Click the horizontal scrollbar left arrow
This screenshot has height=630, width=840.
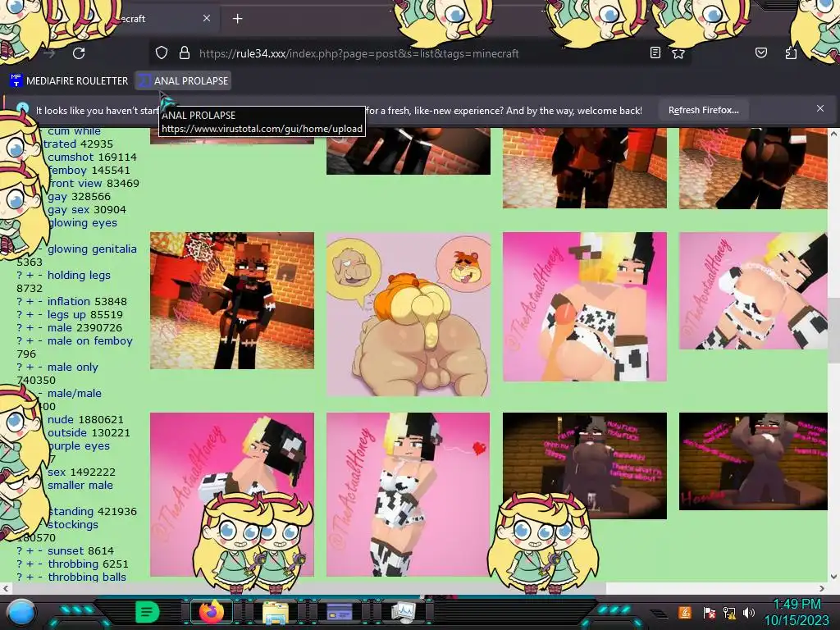[x=6, y=588]
